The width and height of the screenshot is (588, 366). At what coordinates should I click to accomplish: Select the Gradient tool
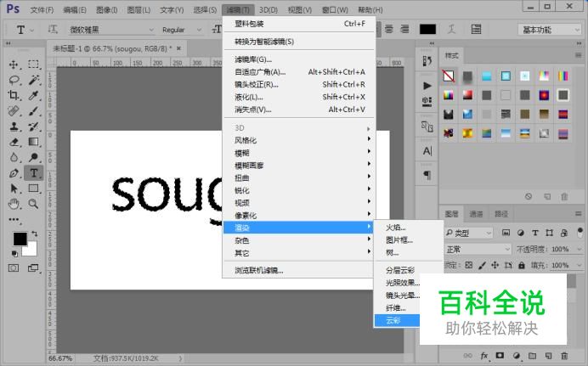[33, 142]
